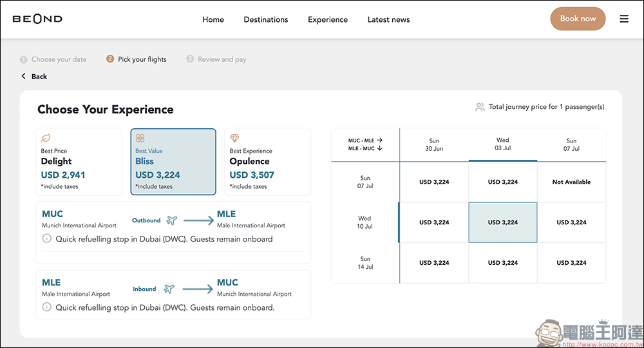The image size is (644, 348).
Task: Click the info icon beside inbound refuelling note
Action: click(x=47, y=307)
